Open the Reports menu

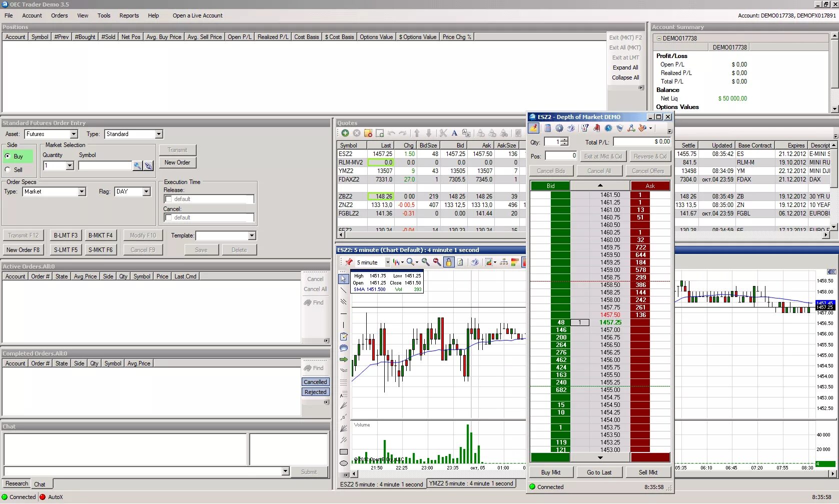click(129, 15)
